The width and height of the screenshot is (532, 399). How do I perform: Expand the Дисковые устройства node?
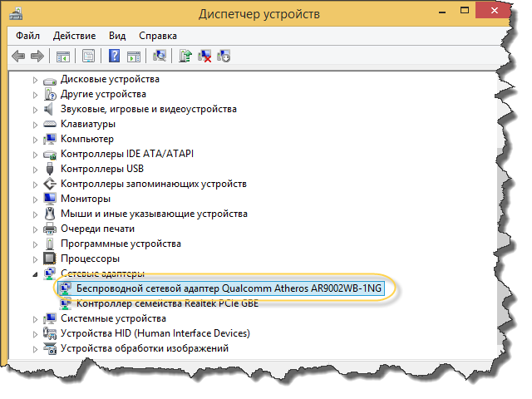[x=35, y=80]
